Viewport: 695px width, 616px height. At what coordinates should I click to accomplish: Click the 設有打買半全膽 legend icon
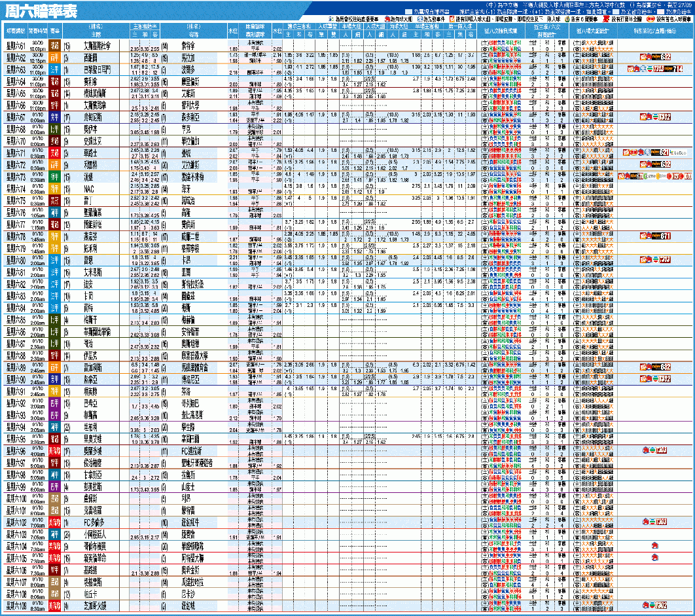click(607, 20)
